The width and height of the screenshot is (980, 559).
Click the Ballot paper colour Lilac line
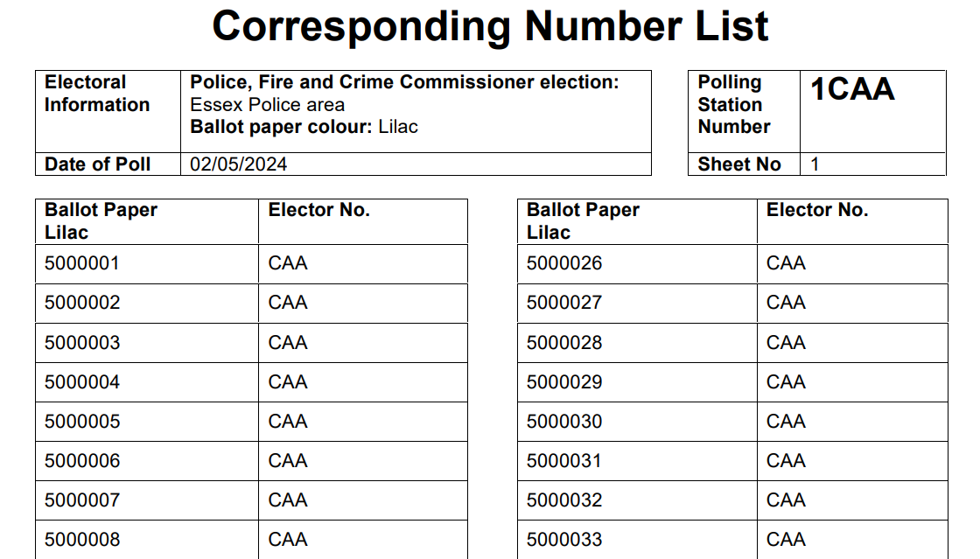[304, 127]
